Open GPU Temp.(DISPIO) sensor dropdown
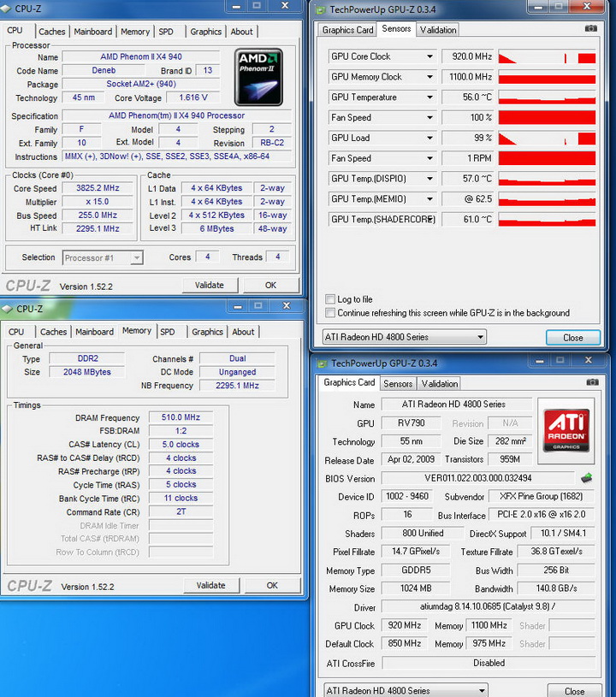 [x=429, y=179]
